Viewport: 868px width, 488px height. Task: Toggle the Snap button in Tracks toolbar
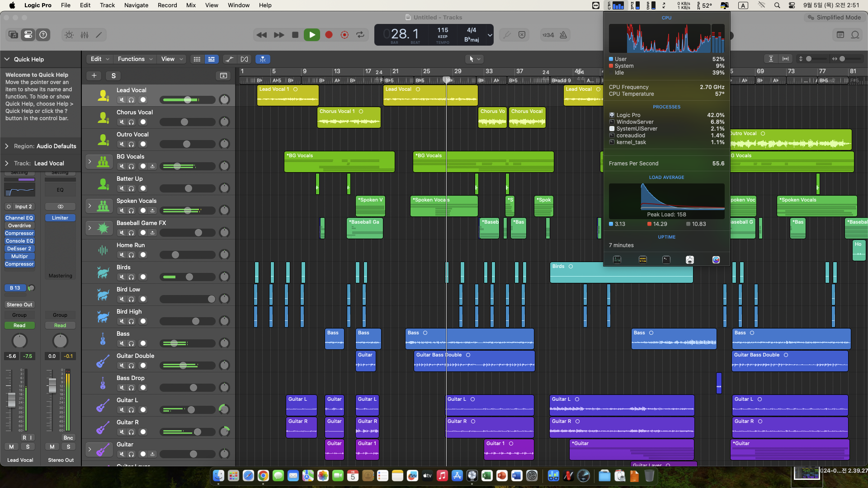[263, 59]
